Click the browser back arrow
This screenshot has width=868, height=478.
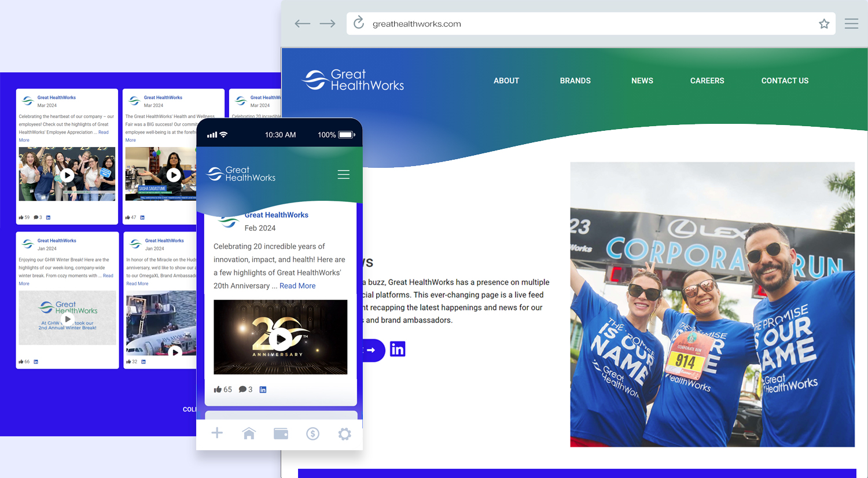[x=302, y=24]
